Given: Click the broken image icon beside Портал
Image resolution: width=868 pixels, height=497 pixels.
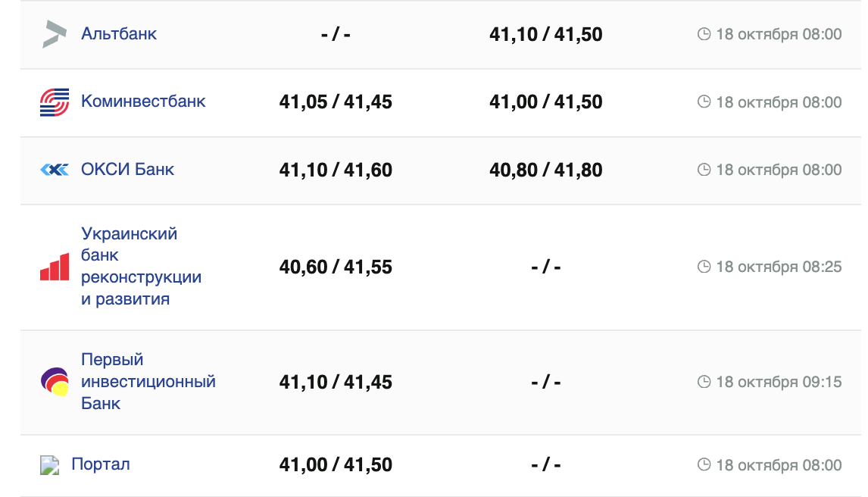Looking at the screenshot, I should coord(49,464).
